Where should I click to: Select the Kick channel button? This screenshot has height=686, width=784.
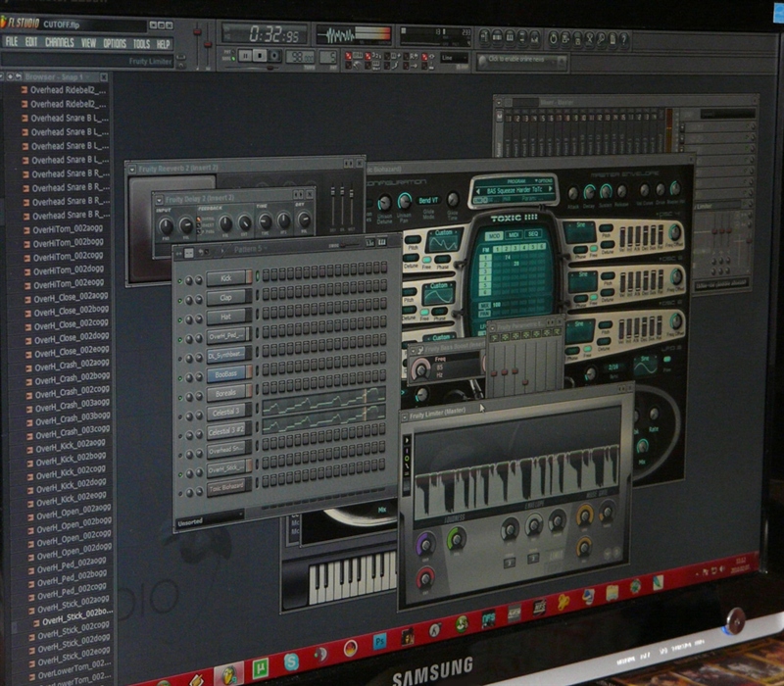pos(227,278)
